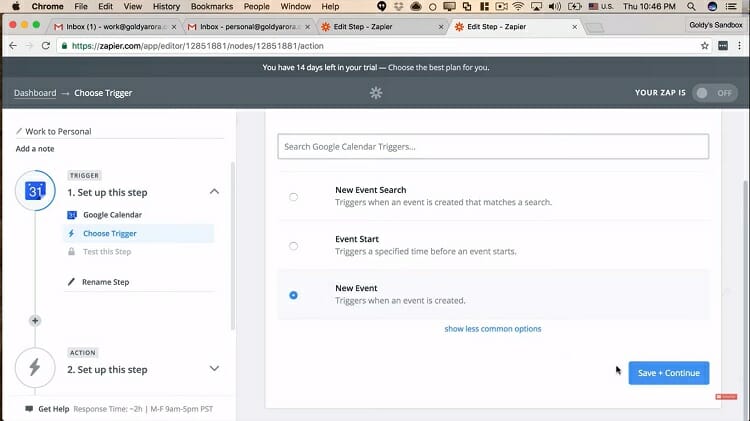
Task: Open History menu
Action: (x=166, y=7)
